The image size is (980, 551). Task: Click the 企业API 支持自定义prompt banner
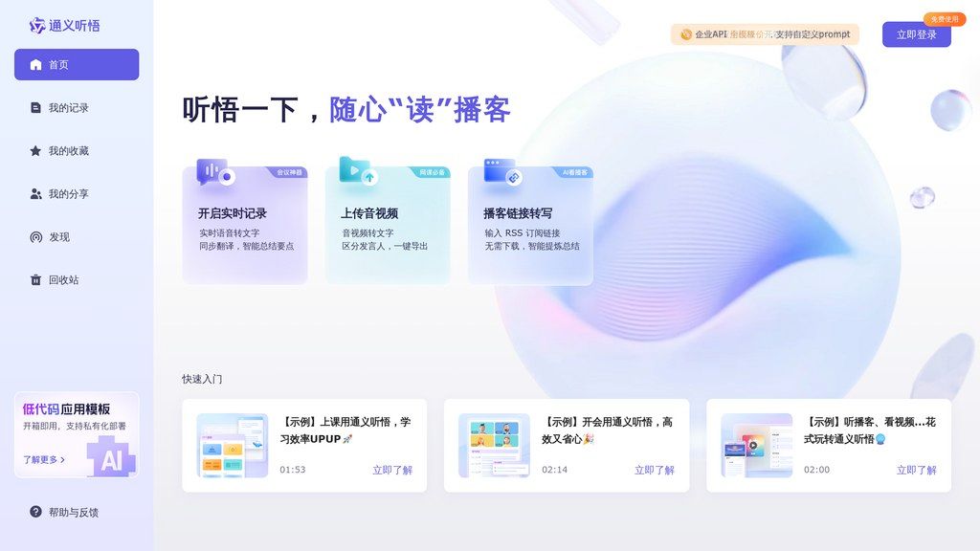[765, 34]
